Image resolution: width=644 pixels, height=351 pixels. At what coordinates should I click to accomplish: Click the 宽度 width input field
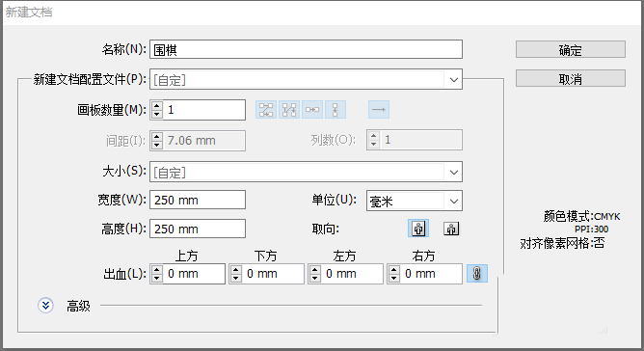pyautogui.click(x=198, y=200)
